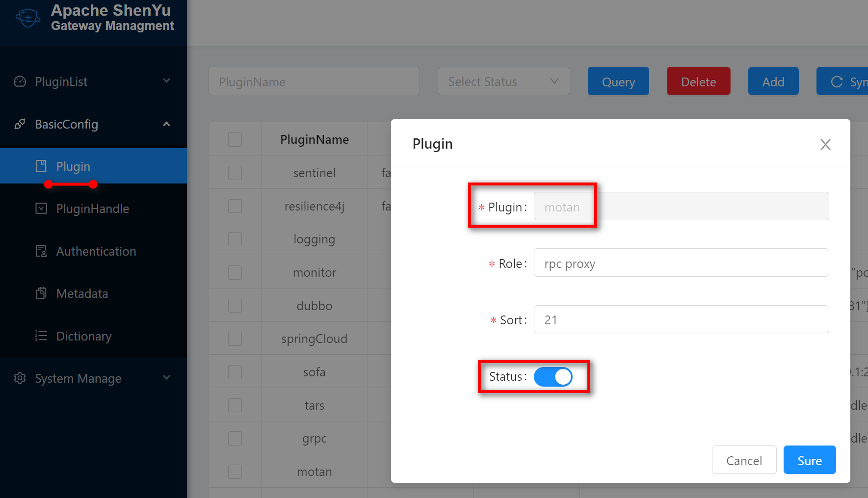This screenshot has width=868, height=498.
Task: Click the System Manage gear icon
Action: coord(19,378)
